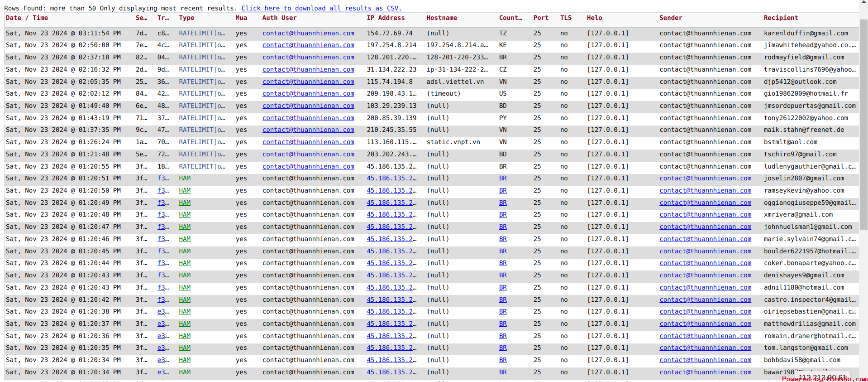The height and width of the screenshot is (382, 868).
Task: Click HAM link in 01:20:46 PM row
Action: [185, 239]
